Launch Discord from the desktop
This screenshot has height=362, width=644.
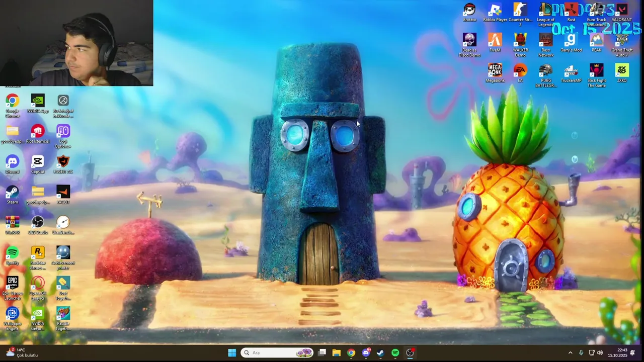pos(13,165)
